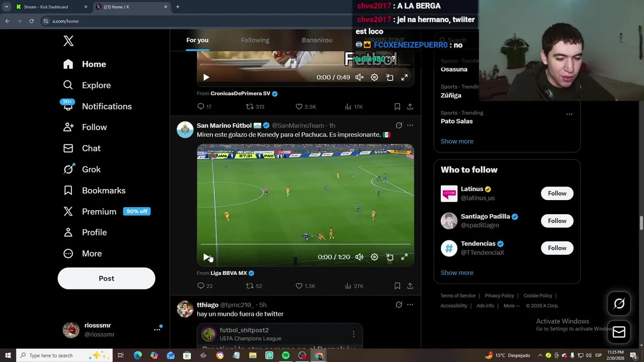The width and height of the screenshot is (644, 362).
Task: Open the Grok floating button
Action: [x=619, y=304]
